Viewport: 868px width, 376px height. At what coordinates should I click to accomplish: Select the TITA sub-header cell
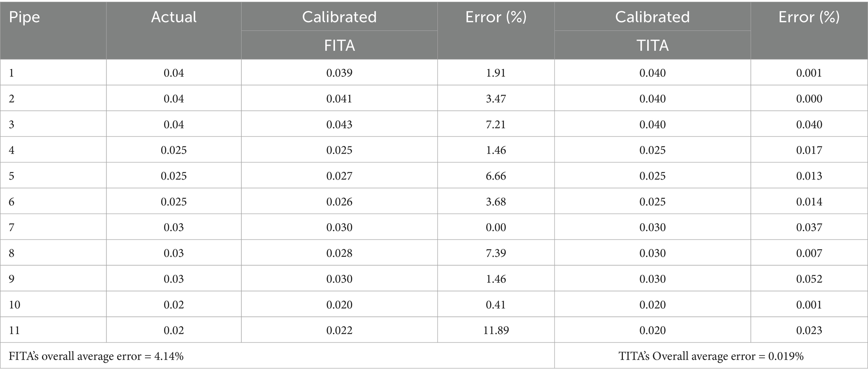652,45
